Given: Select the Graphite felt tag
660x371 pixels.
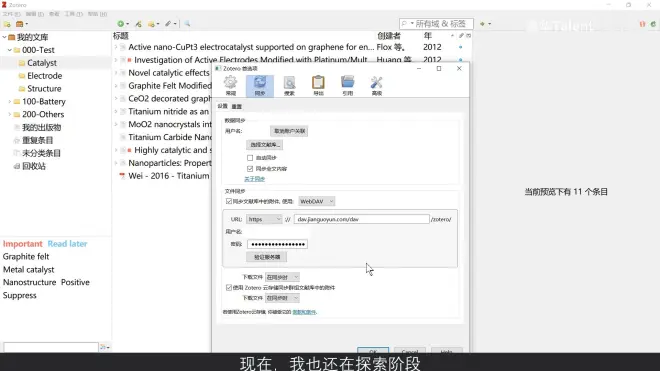Looking at the screenshot, I should 26,256.
